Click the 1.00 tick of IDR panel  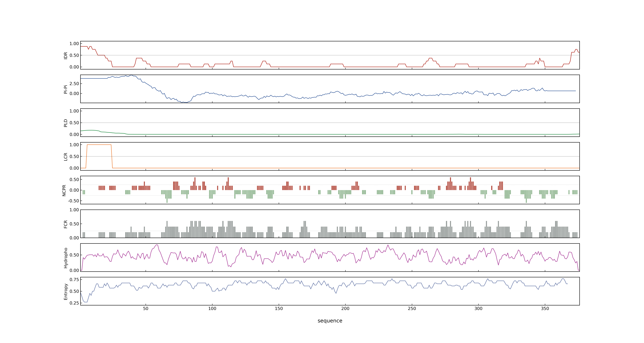pos(74,44)
